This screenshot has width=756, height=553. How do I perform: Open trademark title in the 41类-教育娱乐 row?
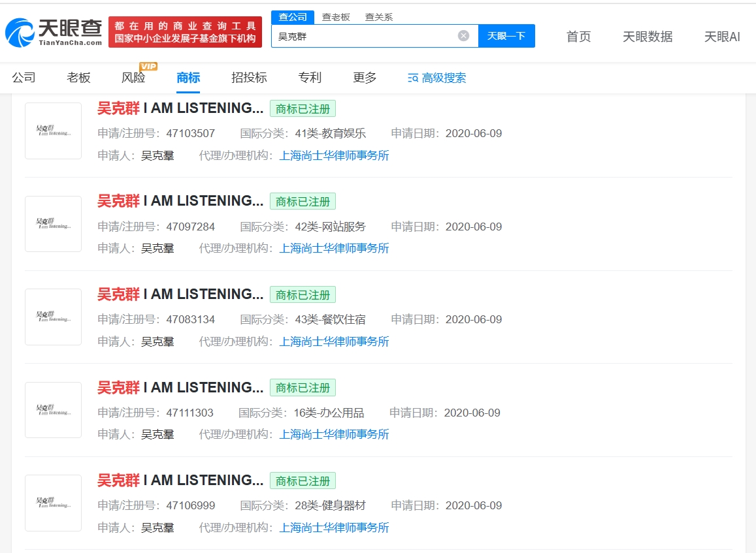click(180, 108)
